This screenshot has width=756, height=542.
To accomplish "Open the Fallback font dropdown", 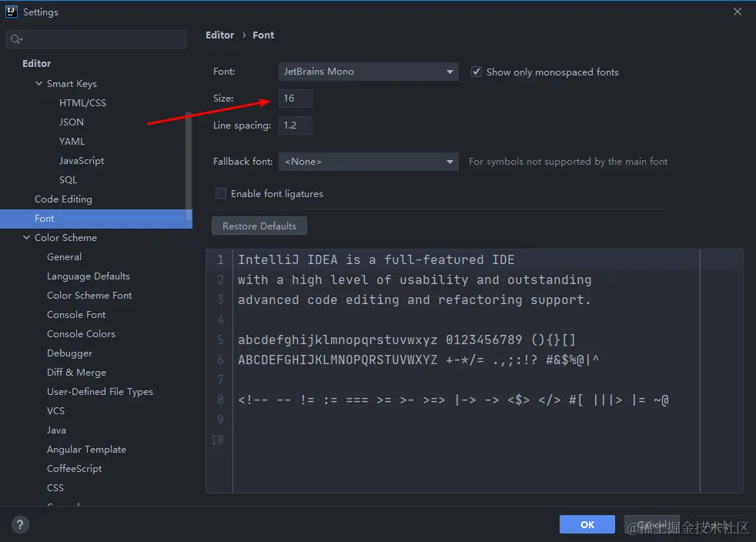I will click(368, 162).
